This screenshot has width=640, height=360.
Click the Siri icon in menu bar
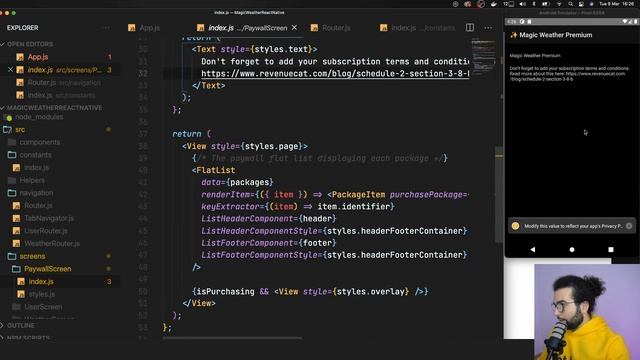tap(591, 4)
